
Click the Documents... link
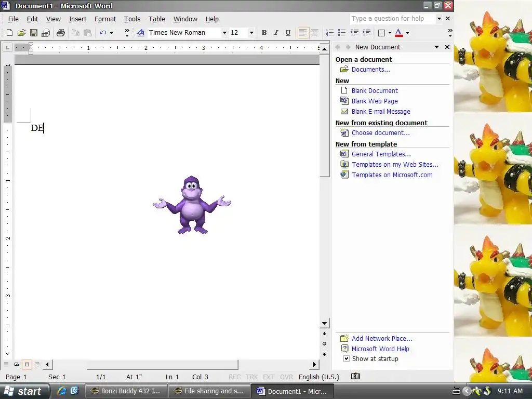tap(370, 70)
